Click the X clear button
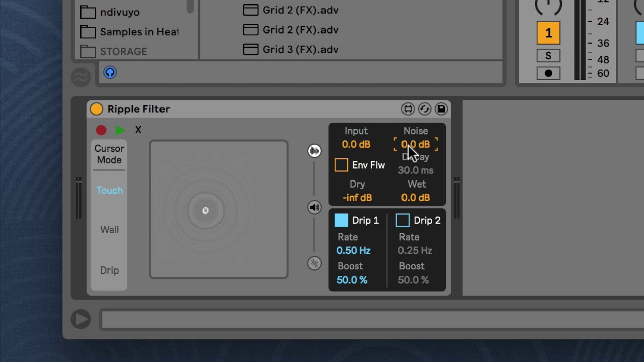Viewport: 644px width, 362px height. click(138, 130)
